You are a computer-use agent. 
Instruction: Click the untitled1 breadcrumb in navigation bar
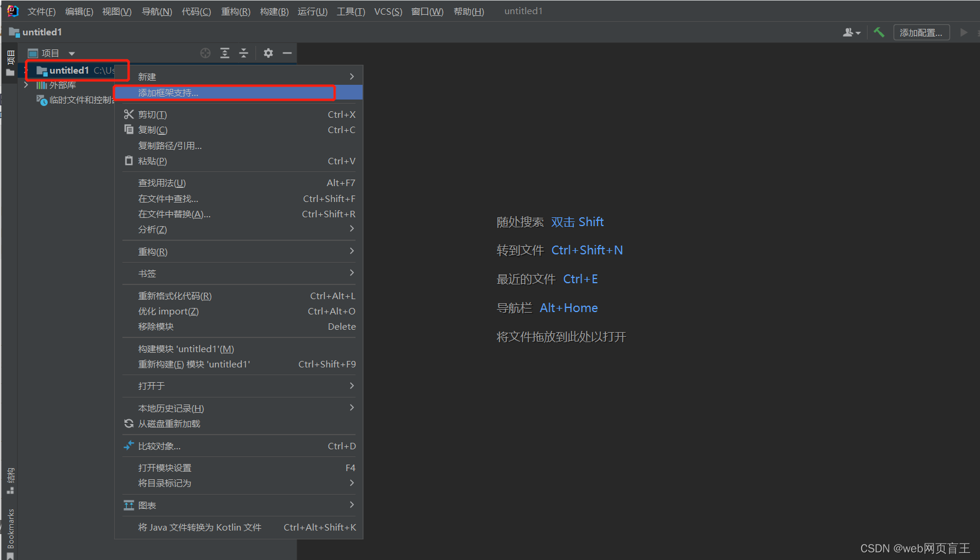tap(36, 32)
